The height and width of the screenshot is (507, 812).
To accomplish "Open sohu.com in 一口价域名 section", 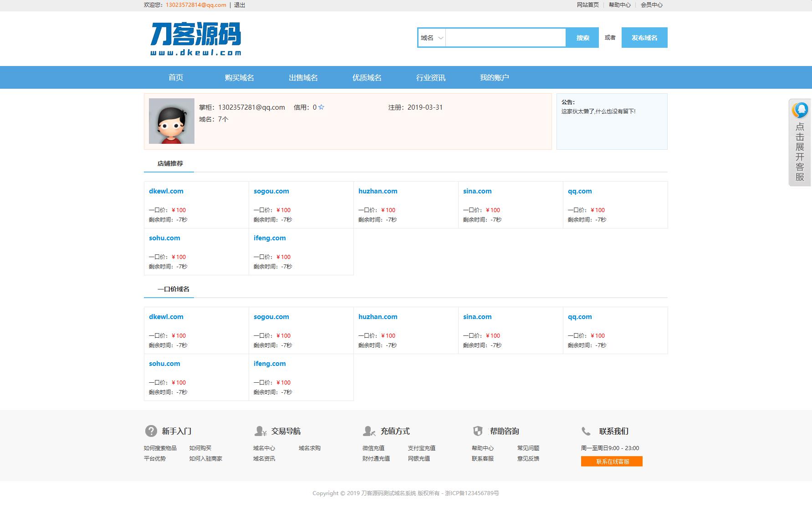I will (164, 364).
